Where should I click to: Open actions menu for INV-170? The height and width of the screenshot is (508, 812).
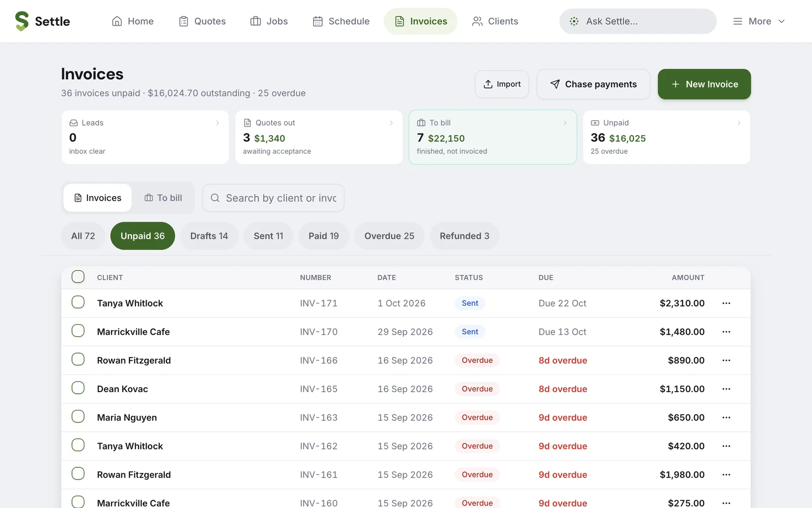[726, 332]
